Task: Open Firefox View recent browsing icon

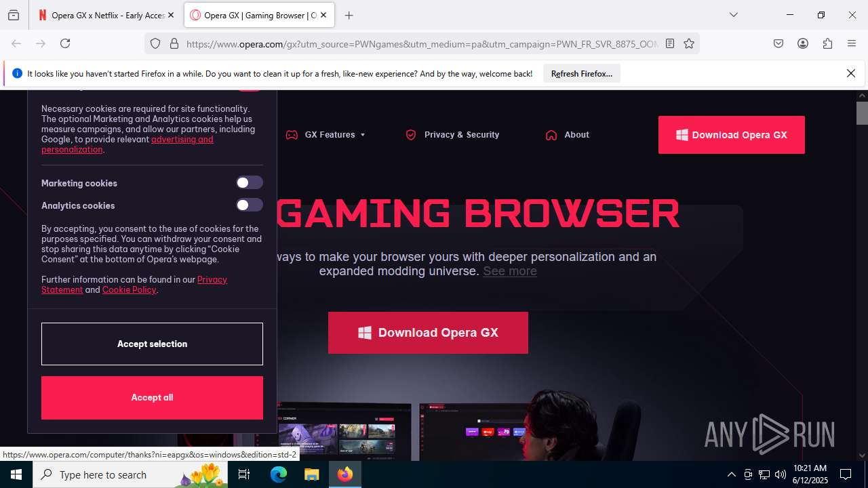Action: tap(14, 15)
